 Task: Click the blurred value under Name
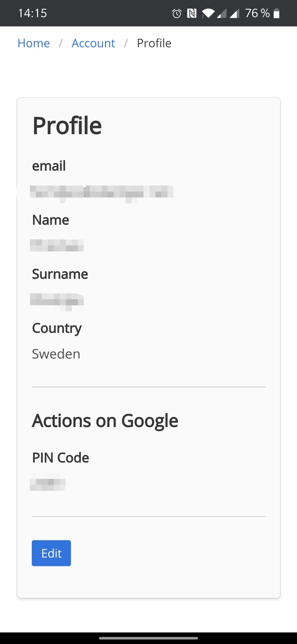tap(57, 245)
